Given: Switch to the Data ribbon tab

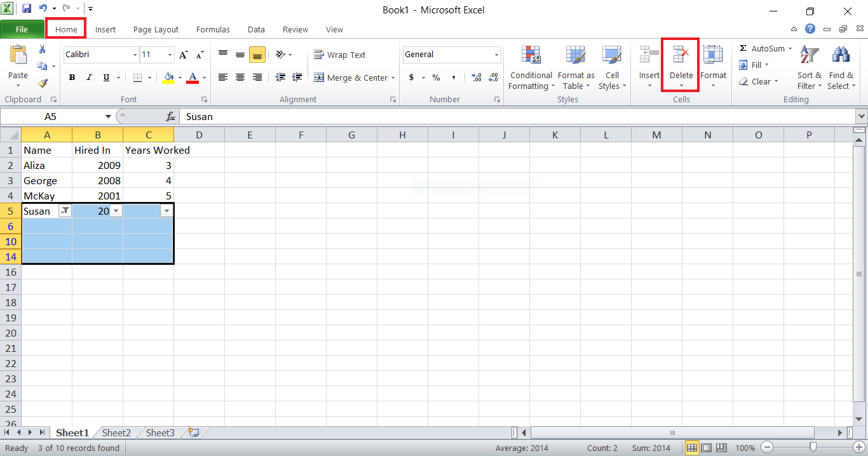Looking at the screenshot, I should (256, 29).
